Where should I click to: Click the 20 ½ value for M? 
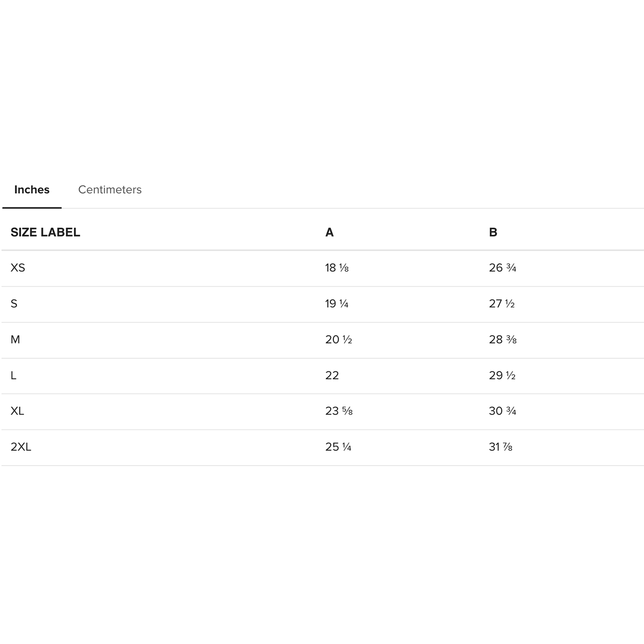pos(339,340)
